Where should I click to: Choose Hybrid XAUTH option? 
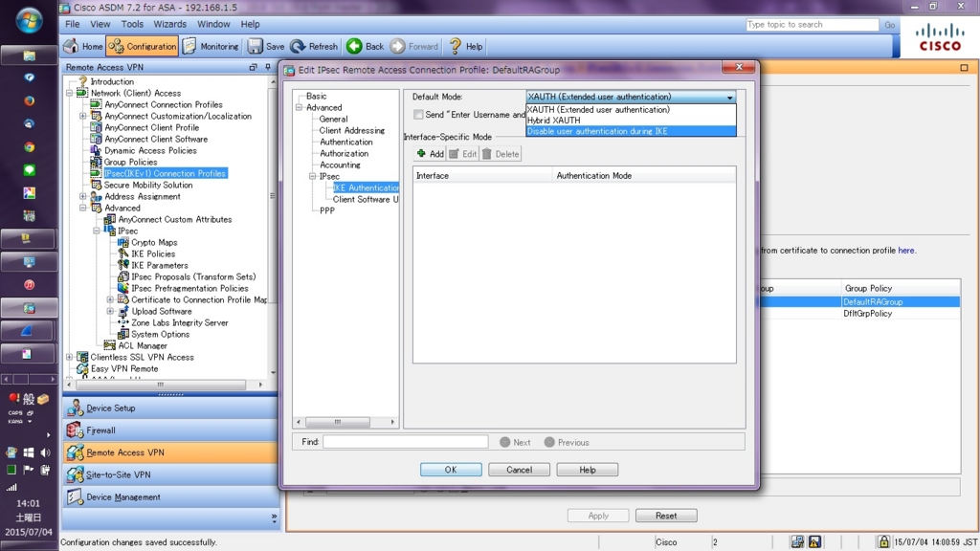click(x=632, y=121)
